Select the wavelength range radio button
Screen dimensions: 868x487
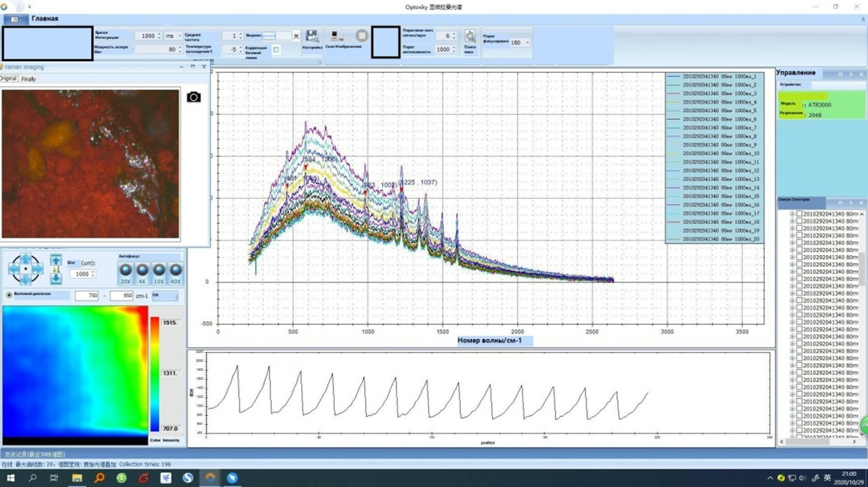[x=9, y=295]
